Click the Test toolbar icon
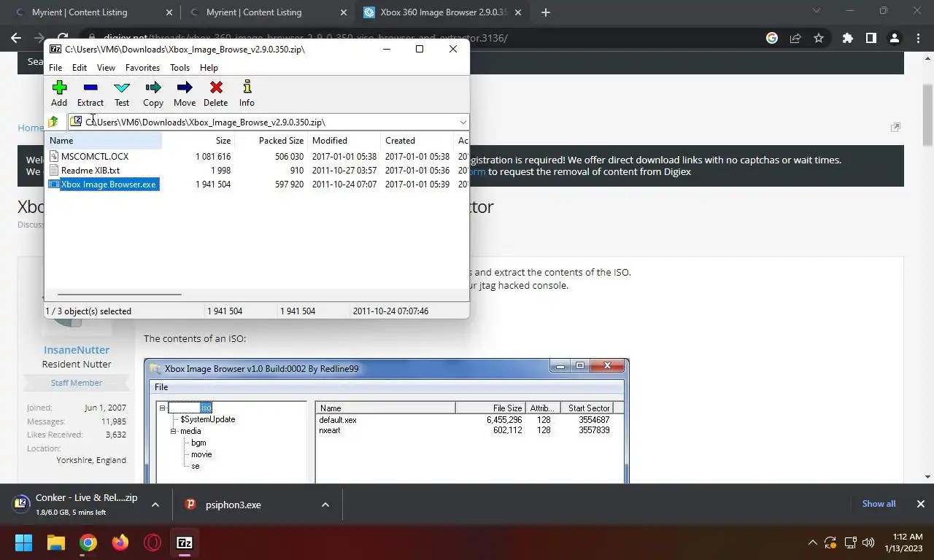The height and width of the screenshot is (560, 934). click(122, 93)
